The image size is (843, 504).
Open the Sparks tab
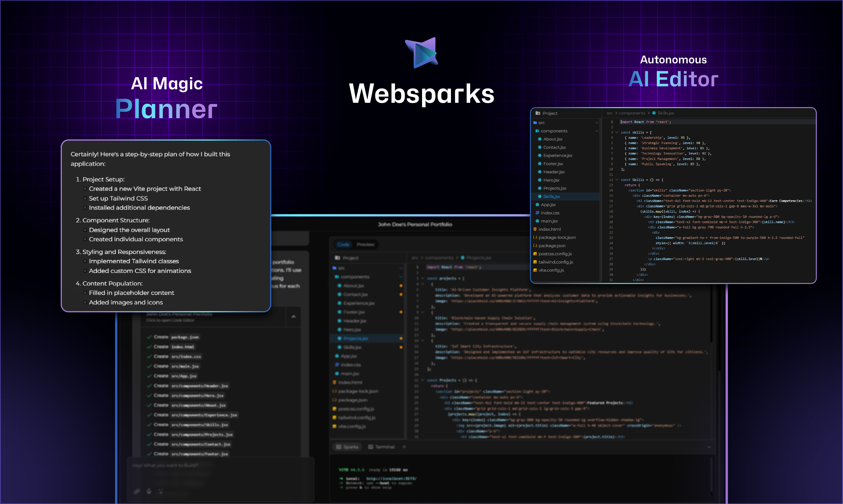(x=347, y=447)
